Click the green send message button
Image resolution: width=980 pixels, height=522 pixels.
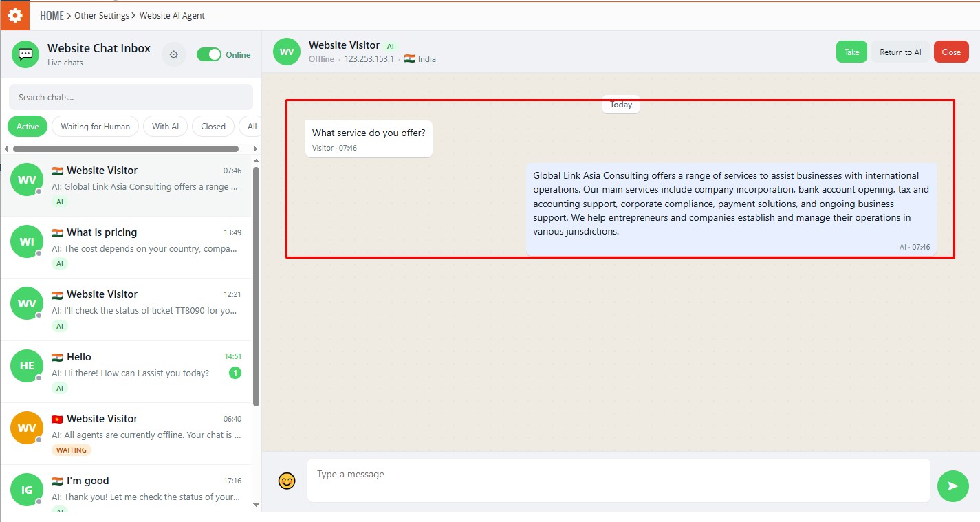tap(952, 486)
